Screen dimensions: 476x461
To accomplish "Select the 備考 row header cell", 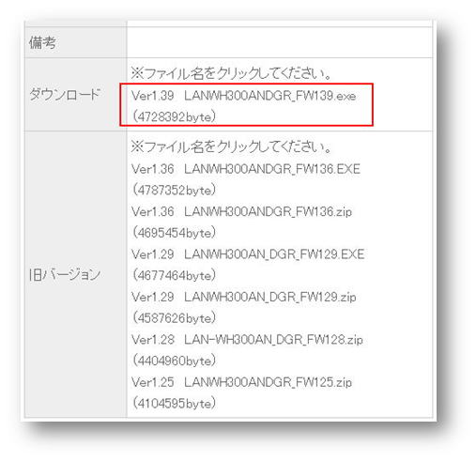I will (x=76, y=42).
